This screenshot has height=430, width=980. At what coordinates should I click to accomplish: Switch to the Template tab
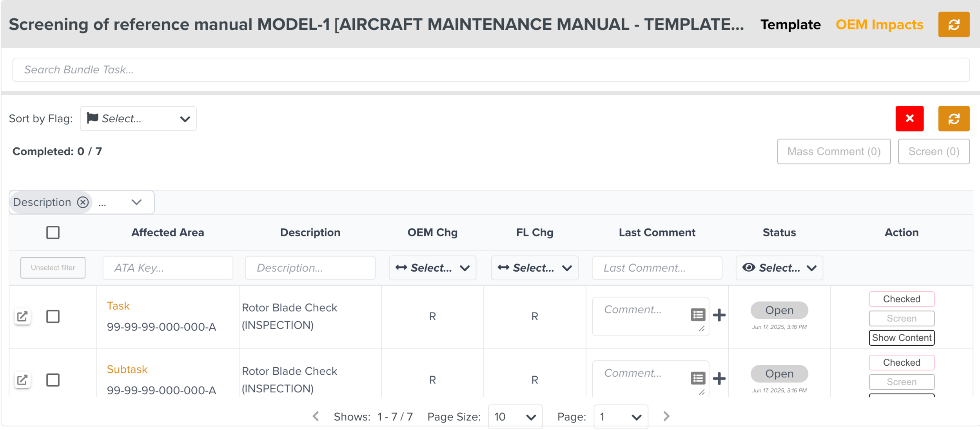click(790, 25)
